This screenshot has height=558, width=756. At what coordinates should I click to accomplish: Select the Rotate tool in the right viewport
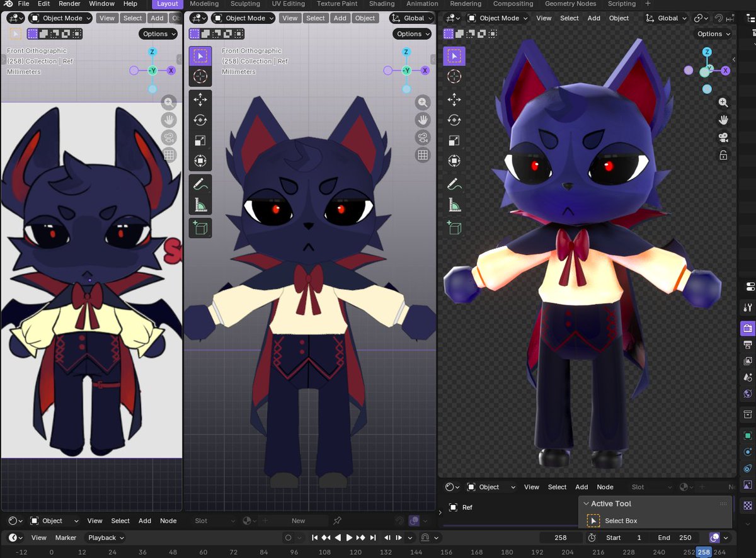(x=454, y=120)
